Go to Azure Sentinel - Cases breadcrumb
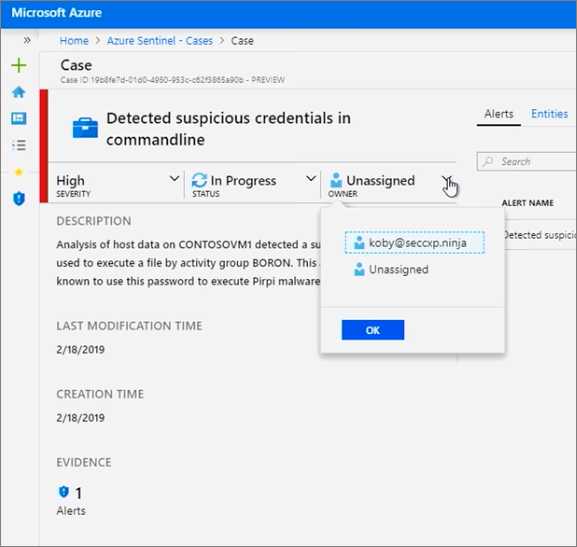The width and height of the screenshot is (577, 547). (160, 40)
